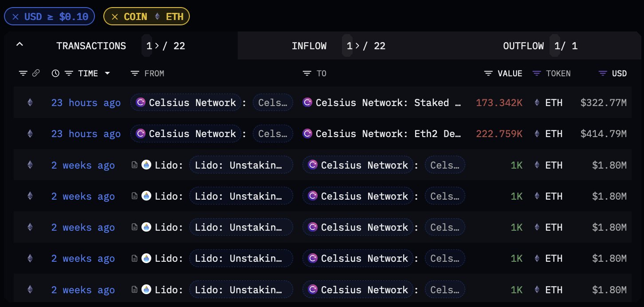644x307 pixels.
Task: Open the FROM column filter
Action: click(135, 73)
